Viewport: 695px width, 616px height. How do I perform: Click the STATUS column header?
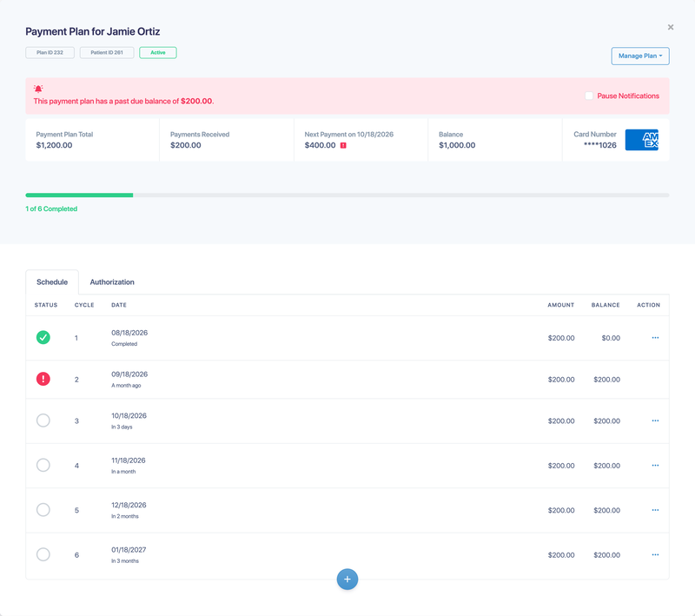[46, 305]
